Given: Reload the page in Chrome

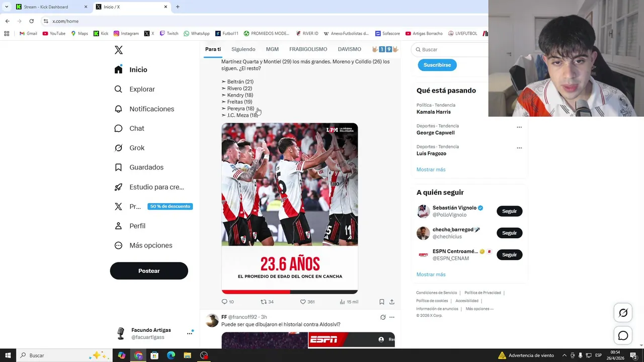Looking at the screenshot, I should (x=31, y=21).
